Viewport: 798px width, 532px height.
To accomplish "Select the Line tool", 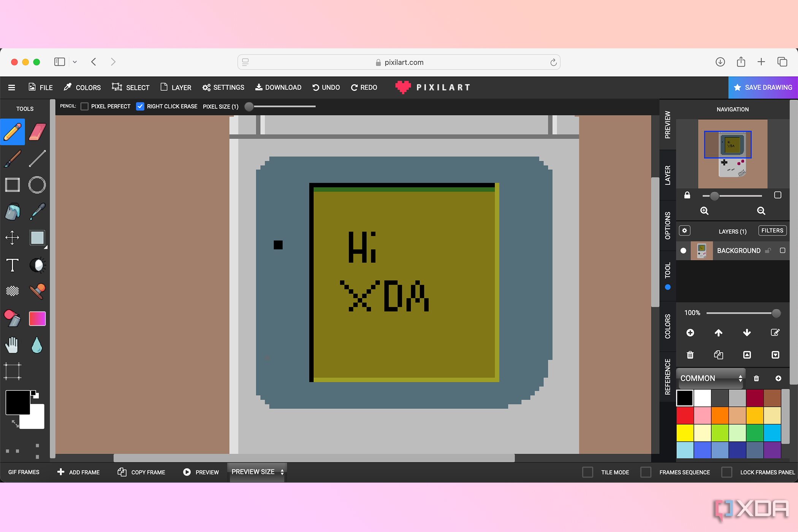I will (x=37, y=158).
